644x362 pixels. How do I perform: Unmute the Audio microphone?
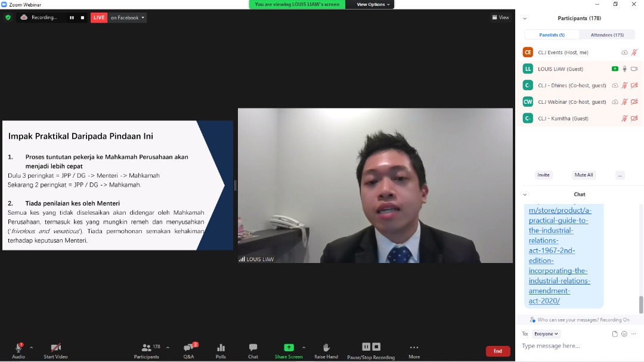coord(18,348)
